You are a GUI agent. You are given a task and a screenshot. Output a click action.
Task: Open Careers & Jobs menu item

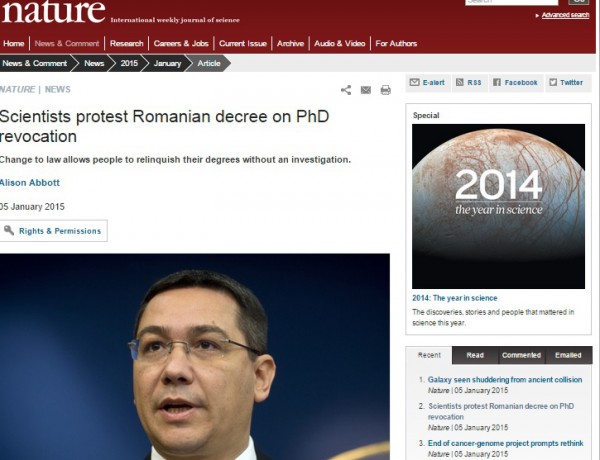[181, 44]
